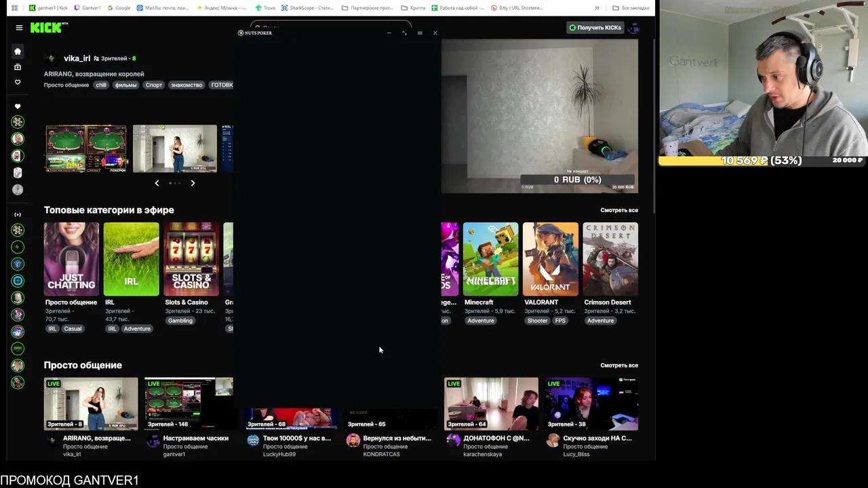Click the Nuts Poker logo title

coord(255,33)
